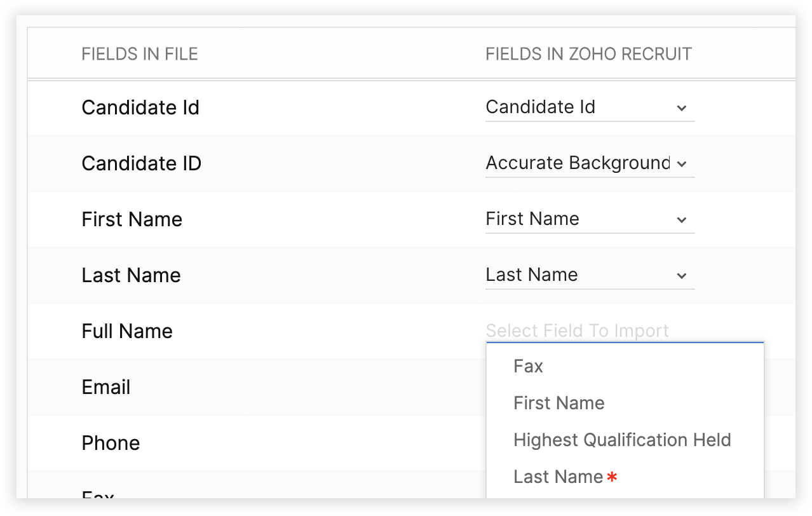Image resolution: width=812 pixels, height=516 pixels.
Task: Click the Email file field row
Action: (x=106, y=387)
